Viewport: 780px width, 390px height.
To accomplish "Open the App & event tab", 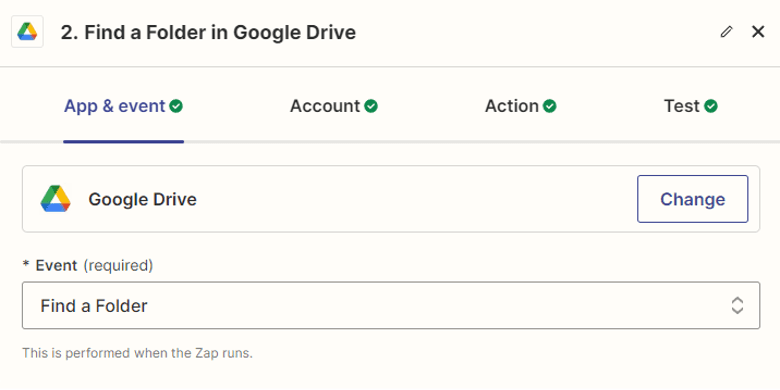I will coord(123,106).
